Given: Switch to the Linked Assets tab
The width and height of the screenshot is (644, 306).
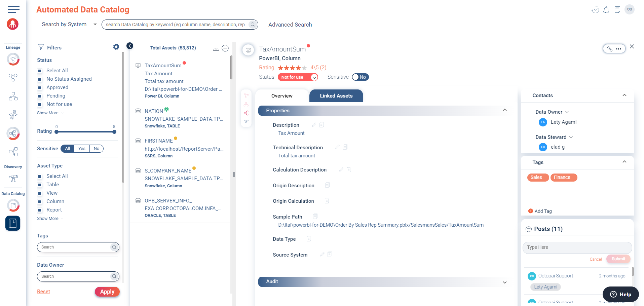Looking at the screenshot, I should [336, 96].
